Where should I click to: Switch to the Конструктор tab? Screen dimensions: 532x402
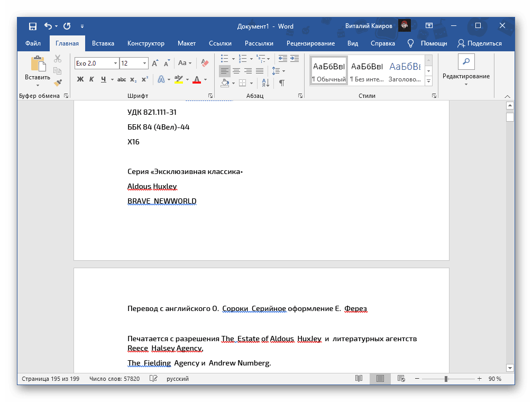point(146,43)
